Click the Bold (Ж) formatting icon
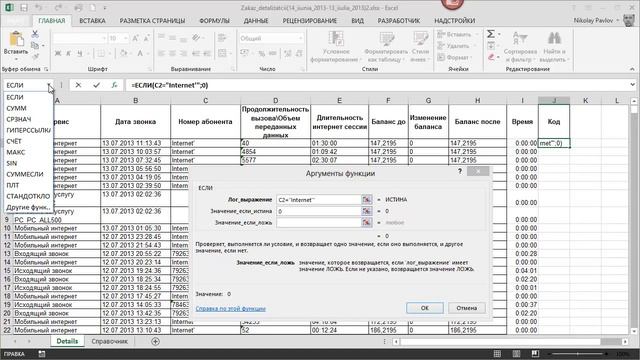Screen dimensions: 640x360 58,53
